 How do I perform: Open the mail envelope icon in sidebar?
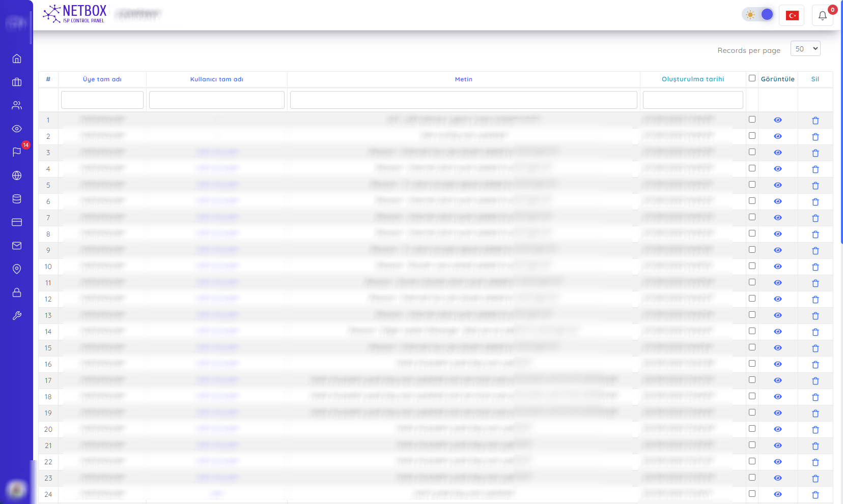[17, 246]
